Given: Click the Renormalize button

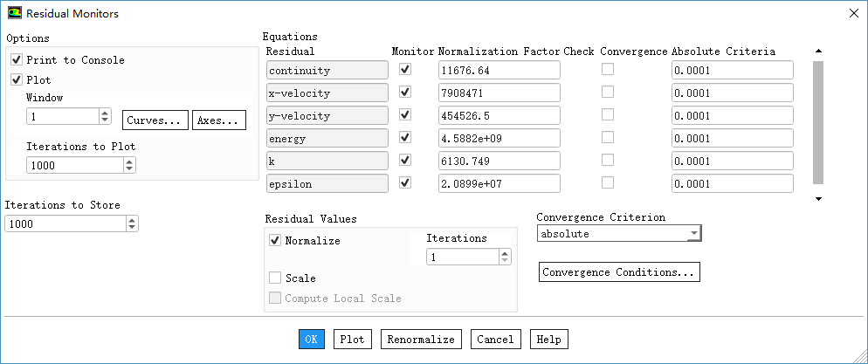Looking at the screenshot, I should [x=421, y=339].
